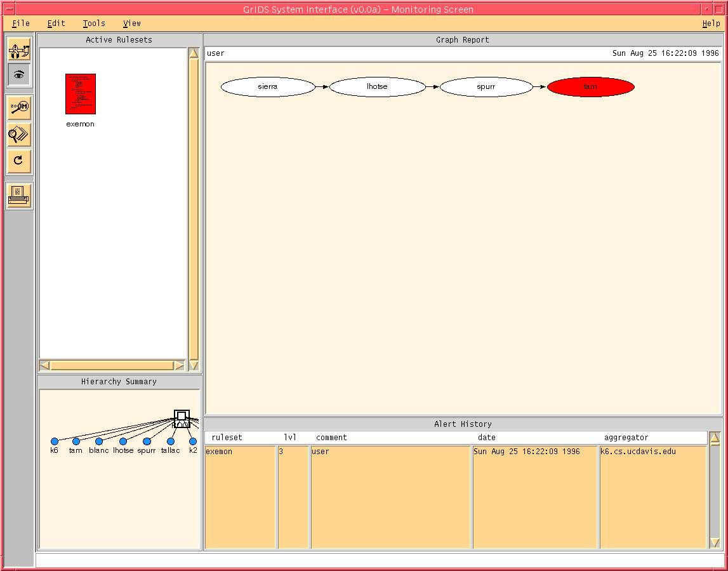728x571 pixels.
Task: Click the aggregator computer icon in hierarchy
Action: (182, 418)
